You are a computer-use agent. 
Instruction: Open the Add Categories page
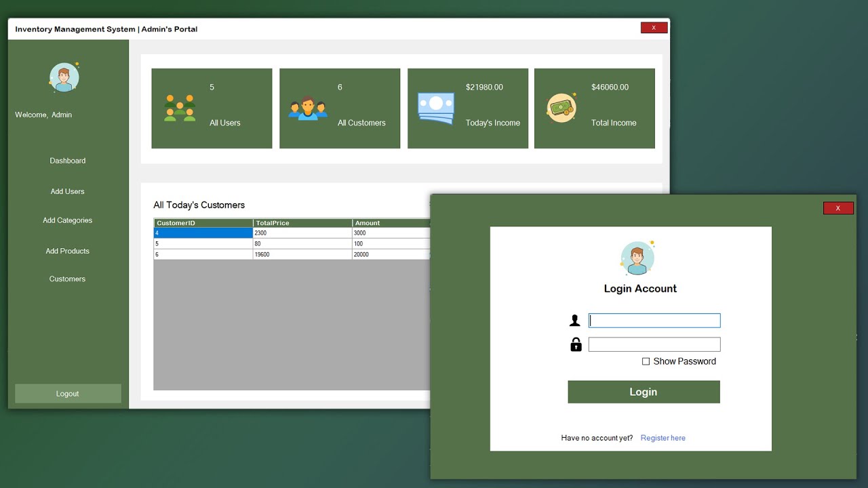click(68, 220)
